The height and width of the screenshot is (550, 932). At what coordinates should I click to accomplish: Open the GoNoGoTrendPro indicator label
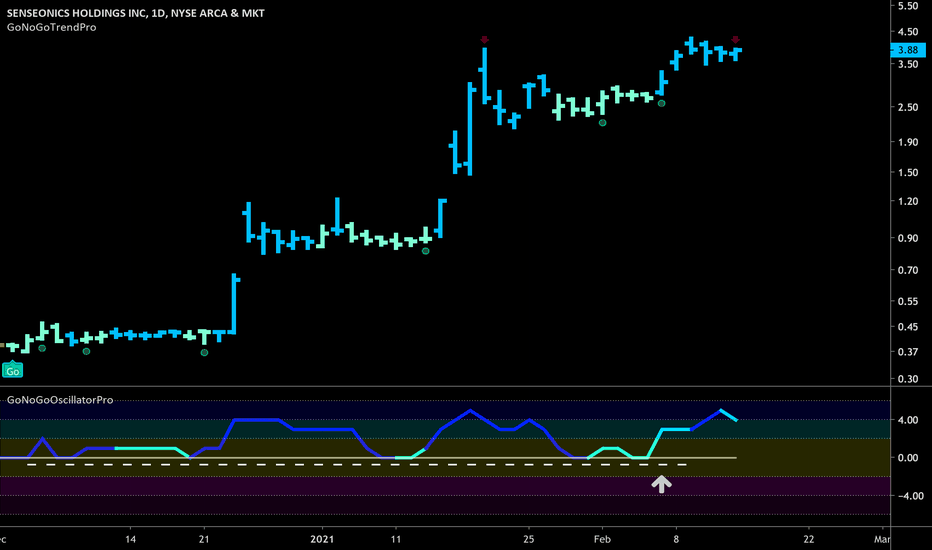(52, 27)
